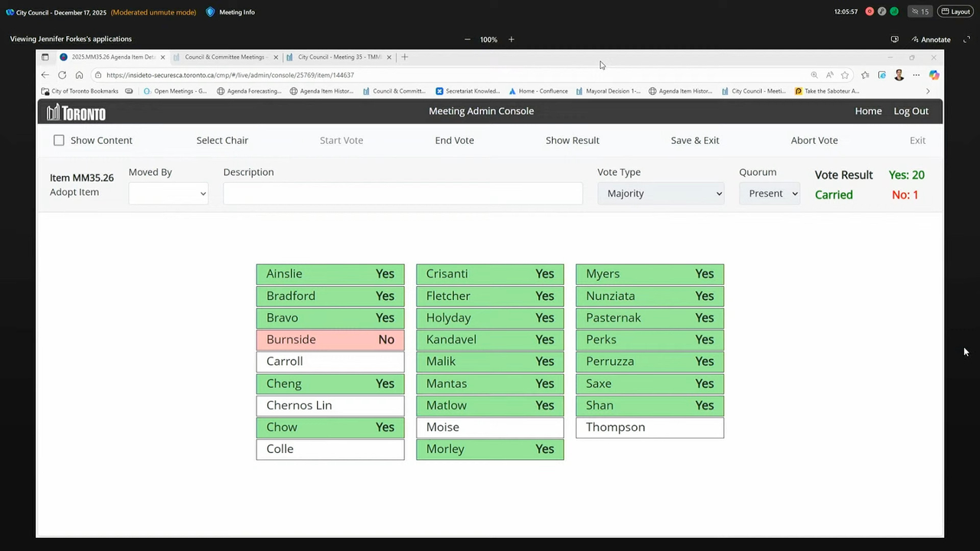Image resolution: width=980 pixels, height=551 pixels.
Task: Click the Description input field
Action: click(403, 194)
